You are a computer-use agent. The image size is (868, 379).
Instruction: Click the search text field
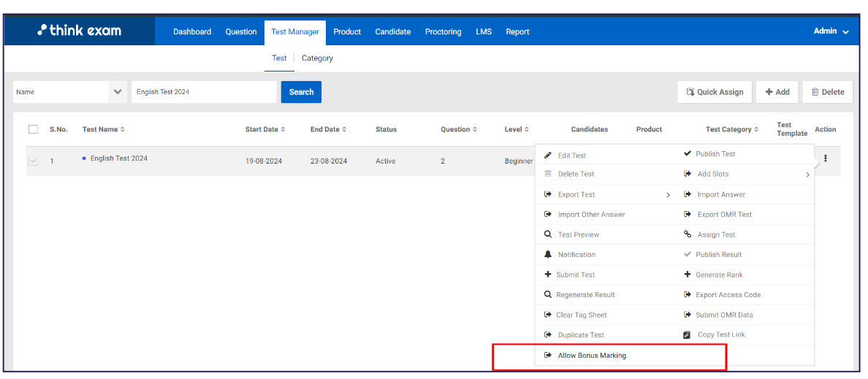(204, 92)
